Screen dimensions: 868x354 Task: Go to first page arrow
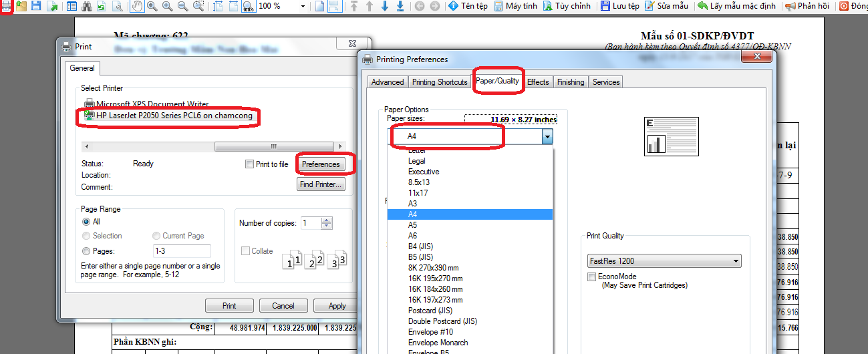coord(353,6)
